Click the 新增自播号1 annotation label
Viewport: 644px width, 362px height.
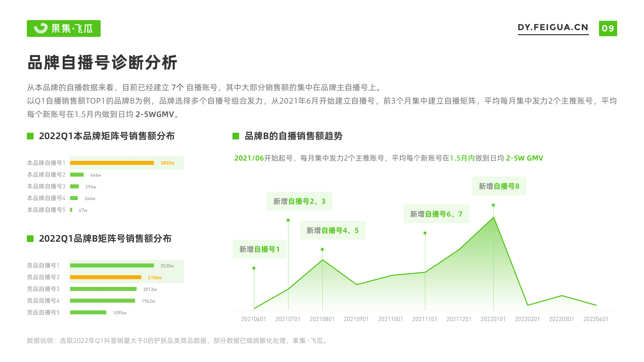pos(259,249)
